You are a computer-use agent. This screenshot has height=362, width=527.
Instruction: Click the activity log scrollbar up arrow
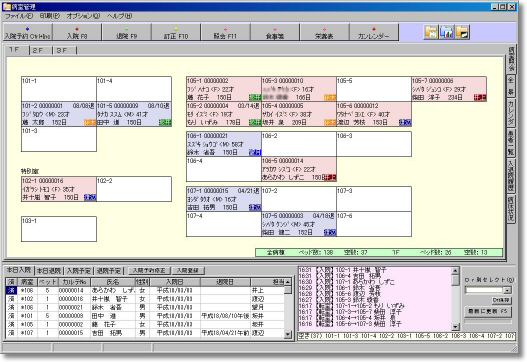455,271
